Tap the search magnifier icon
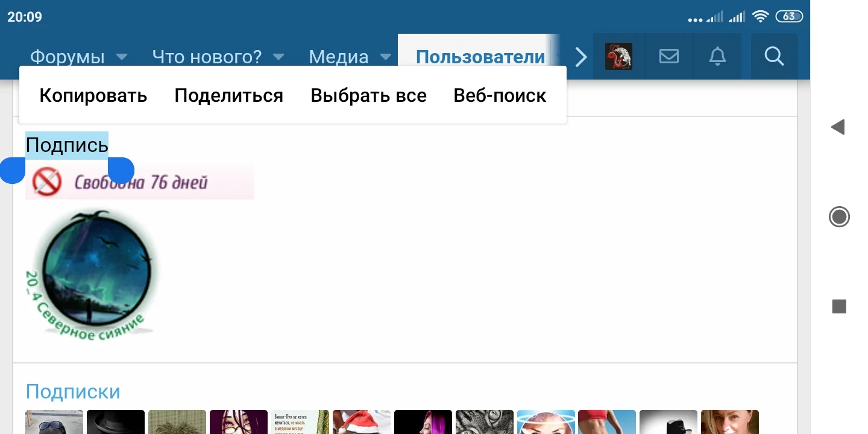Image resolution: width=868 pixels, height=434 pixels. pos(774,56)
